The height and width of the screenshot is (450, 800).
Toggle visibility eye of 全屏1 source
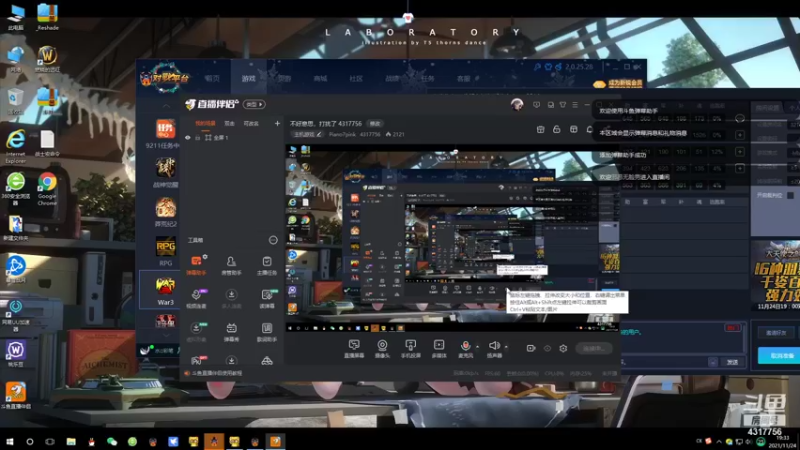tap(188, 138)
